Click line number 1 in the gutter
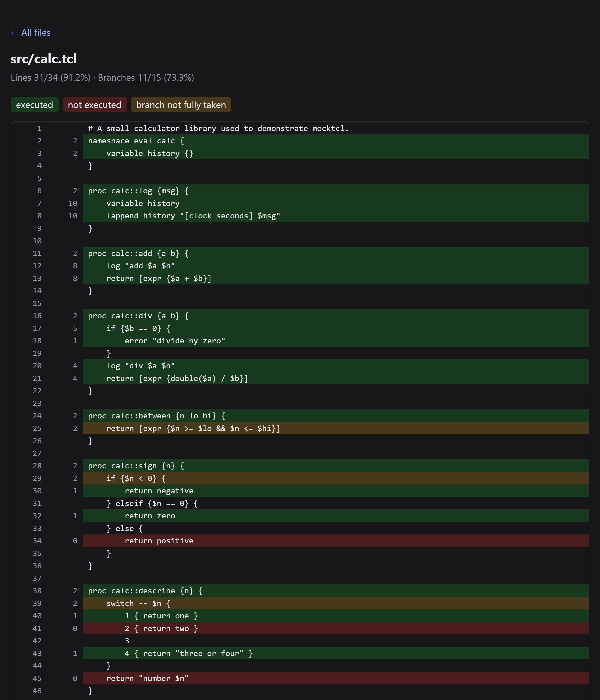This screenshot has width=600, height=700. 40,128
